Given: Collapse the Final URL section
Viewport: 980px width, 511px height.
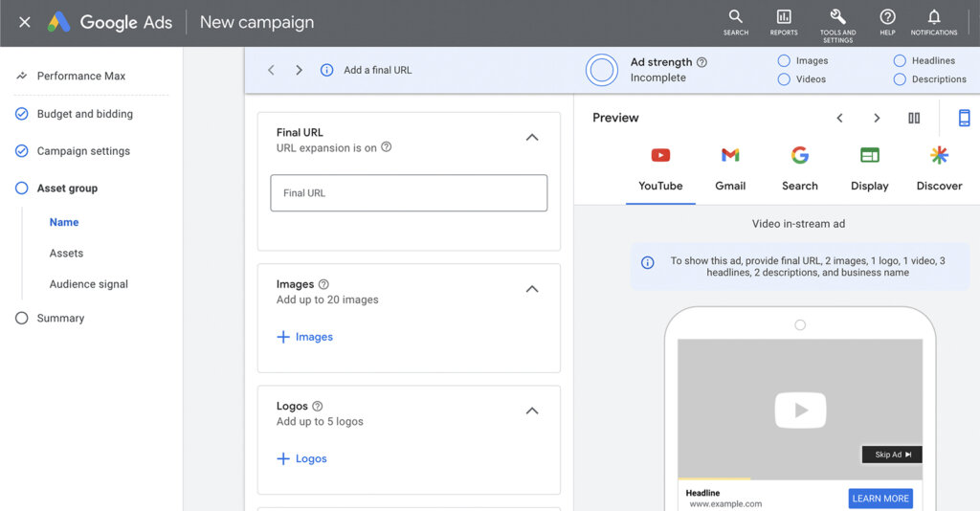Looking at the screenshot, I should (x=532, y=138).
